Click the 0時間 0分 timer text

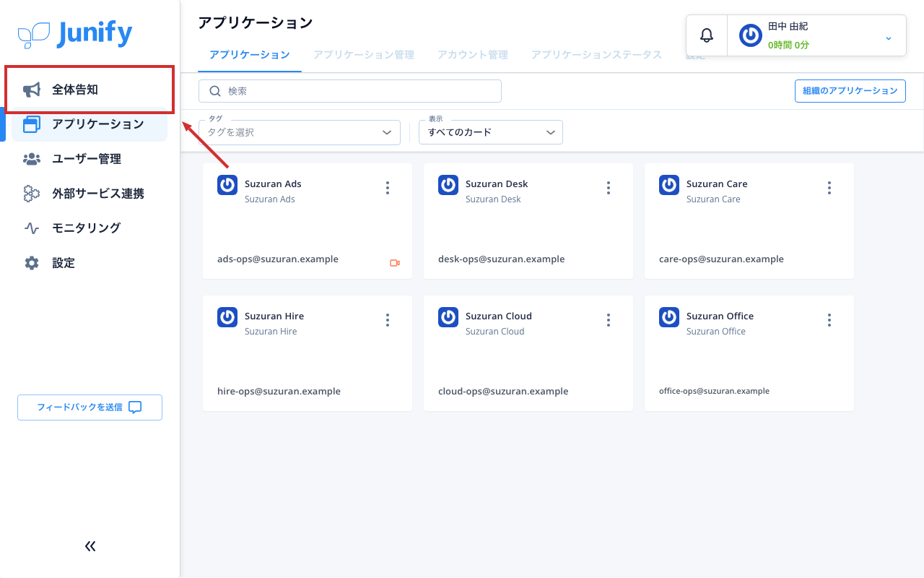pos(788,45)
